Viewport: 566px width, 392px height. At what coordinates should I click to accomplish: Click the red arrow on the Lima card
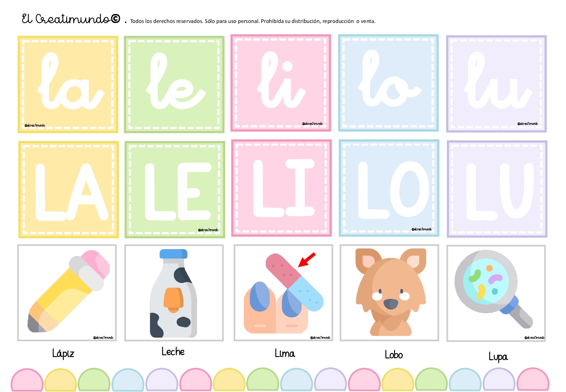tap(307, 260)
